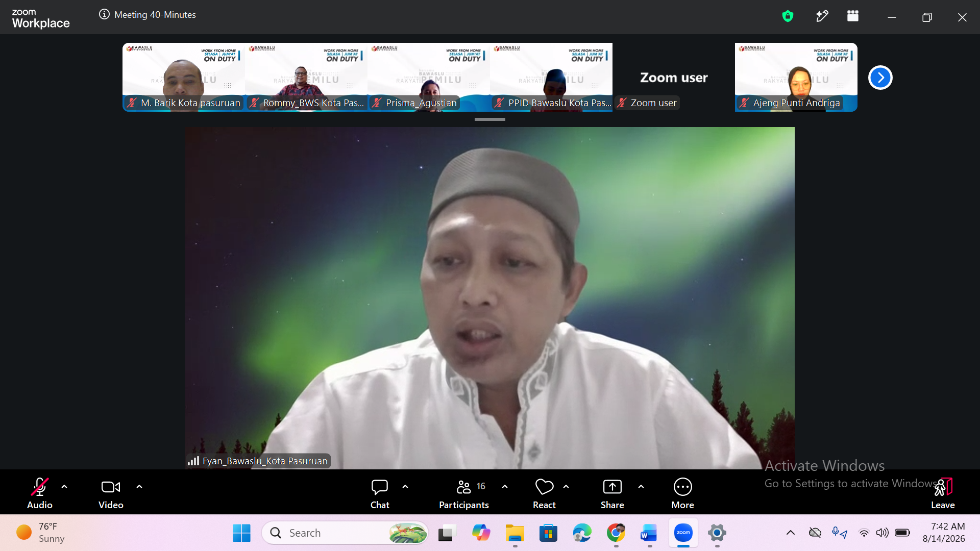Open File Explorer from the taskbar
The width and height of the screenshot is (980, 551).
click(515, 533)
